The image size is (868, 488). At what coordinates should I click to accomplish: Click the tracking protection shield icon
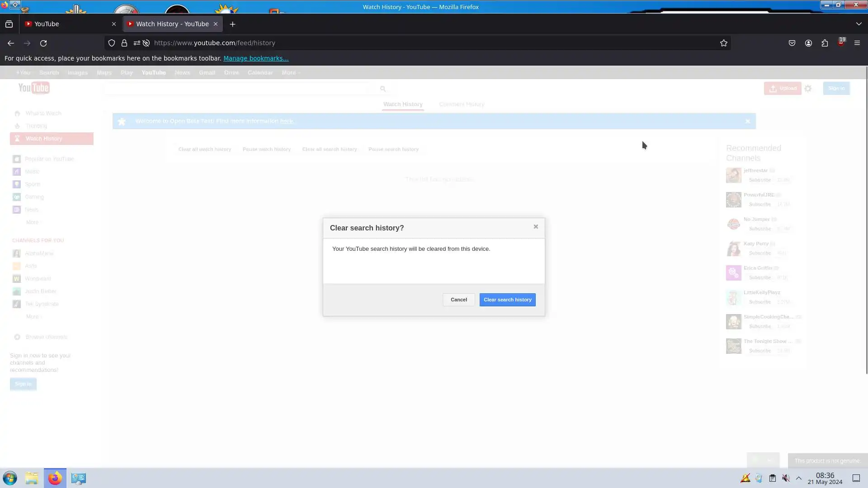(x=112, y=43)
